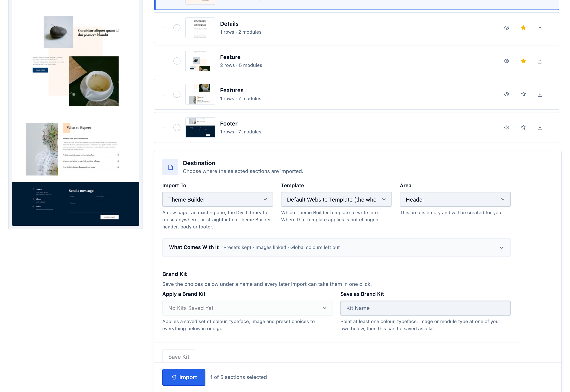Image resolution: width=570 pixels, height=392 pixels.
Task: Click '2 rows · 5 modules' text
Action: coord(241,65)
